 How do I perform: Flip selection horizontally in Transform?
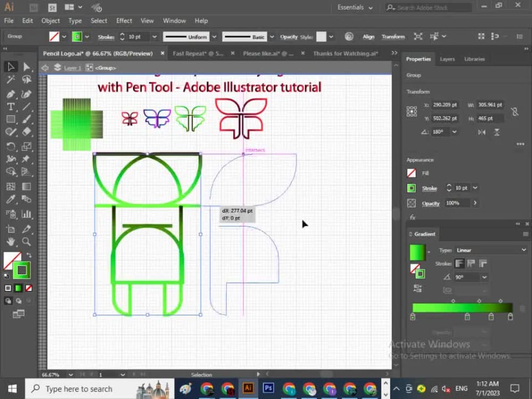click(x=481, y=132)
